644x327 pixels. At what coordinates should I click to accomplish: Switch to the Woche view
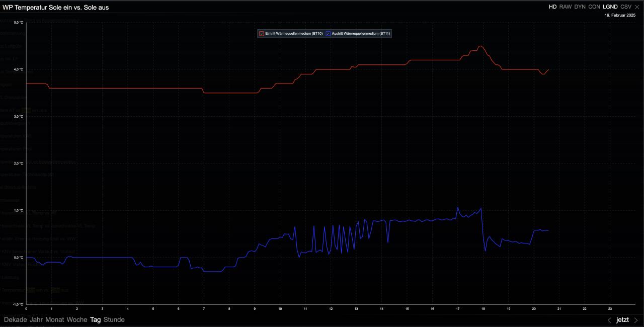77,320
